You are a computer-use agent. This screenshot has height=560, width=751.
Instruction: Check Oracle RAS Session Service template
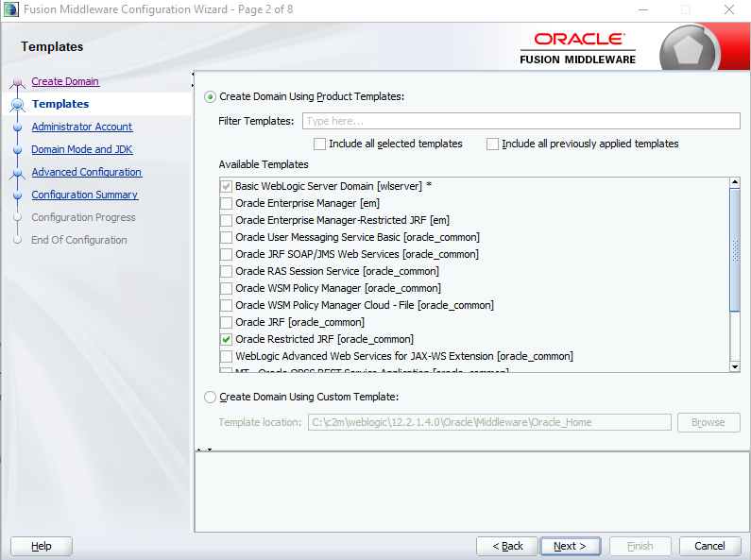pos(226,271)
